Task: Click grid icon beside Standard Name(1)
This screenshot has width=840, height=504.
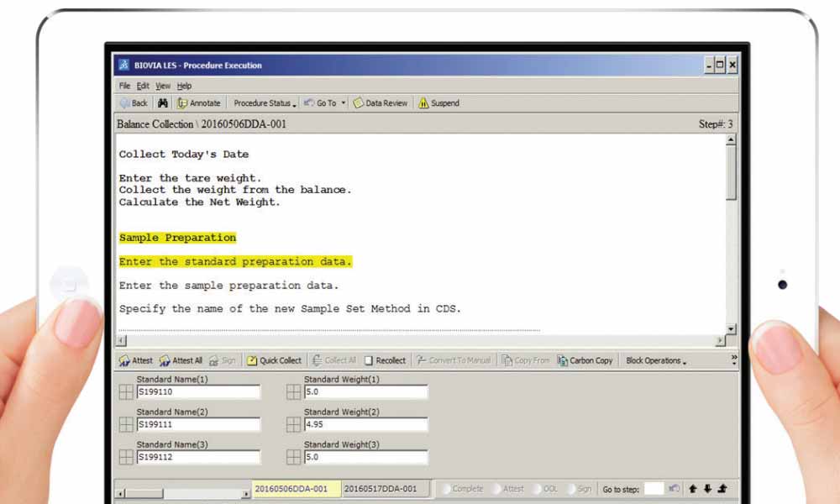Action: click(x=126, y=392)
